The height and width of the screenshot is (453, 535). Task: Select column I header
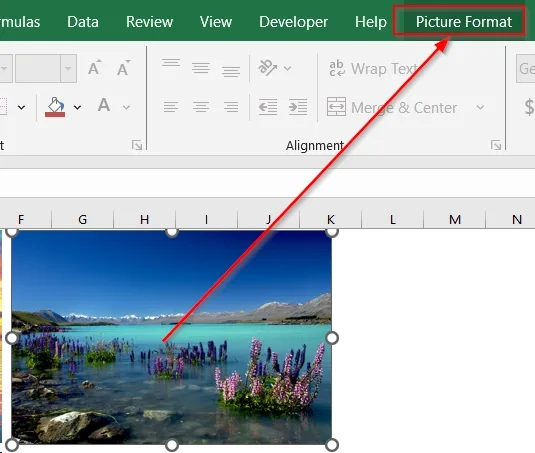pyautogui.click(x=206, y=219)
